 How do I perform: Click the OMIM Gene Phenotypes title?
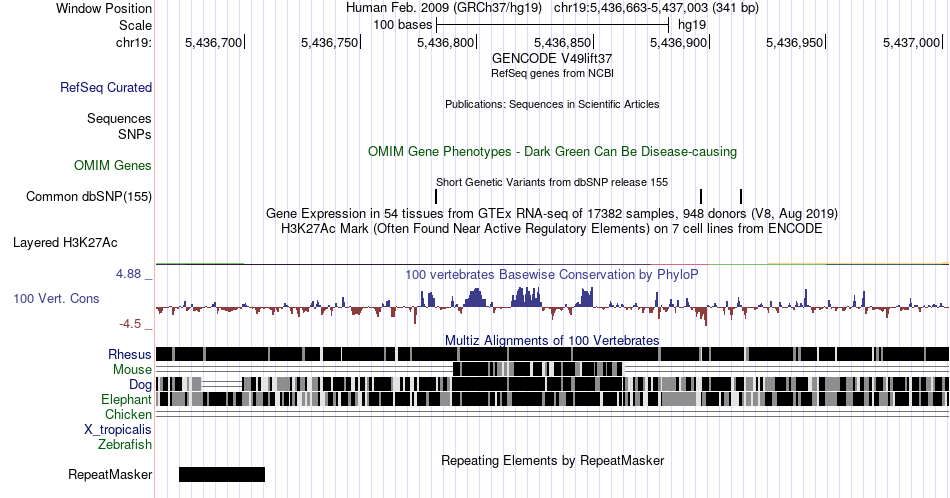click(552, 151)
